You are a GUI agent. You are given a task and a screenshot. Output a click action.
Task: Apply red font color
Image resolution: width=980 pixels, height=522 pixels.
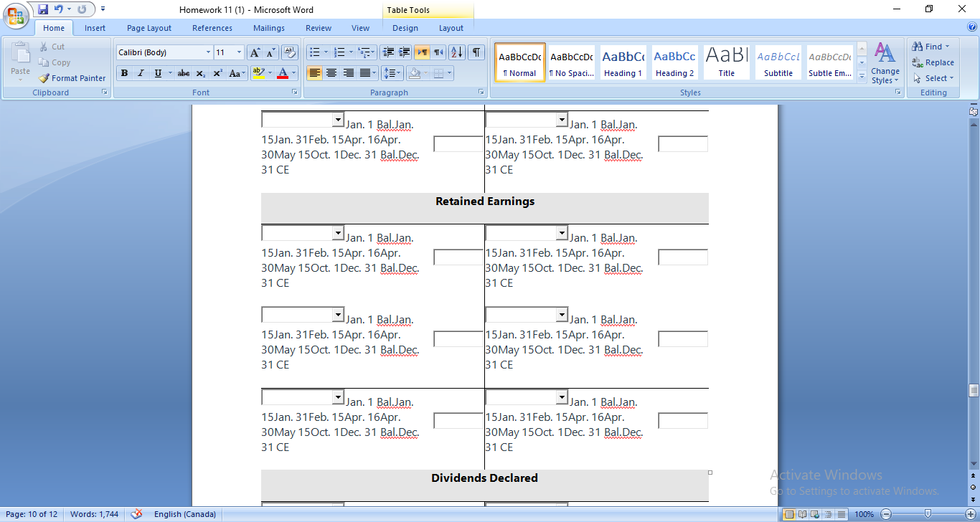click(283, 73)
